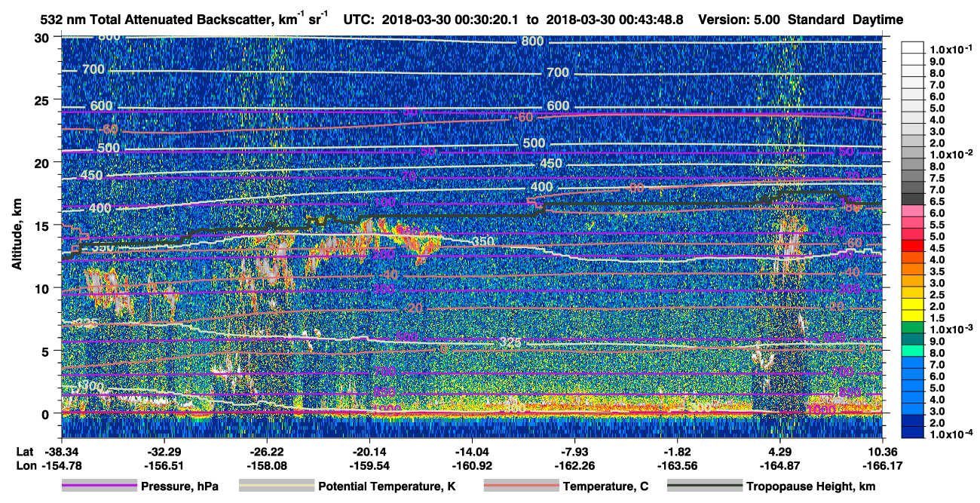The height and width of the screenshot is (503, 980).
Task: Click the 'Pressure, hPa' legend label
Action: 181,486
